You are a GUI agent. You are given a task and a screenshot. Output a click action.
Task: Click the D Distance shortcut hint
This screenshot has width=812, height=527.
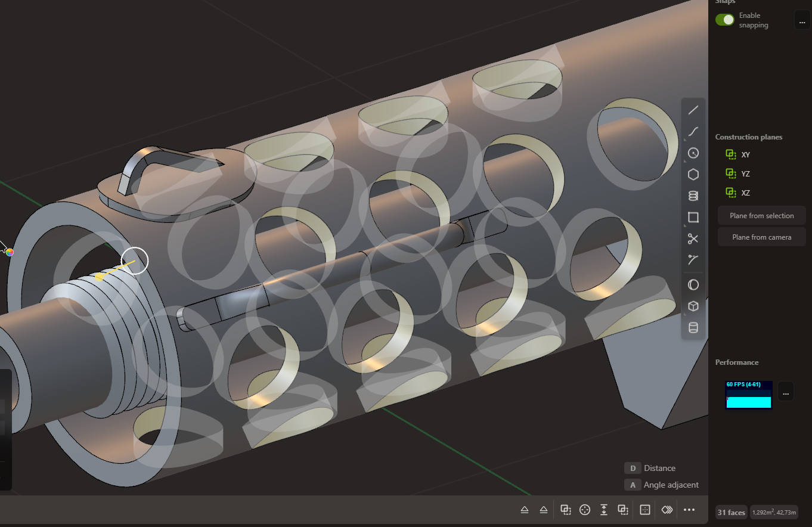point(650,468)
